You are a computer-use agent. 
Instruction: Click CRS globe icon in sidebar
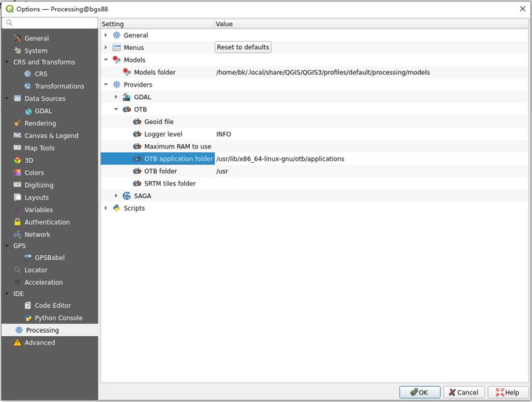point(28,73)
